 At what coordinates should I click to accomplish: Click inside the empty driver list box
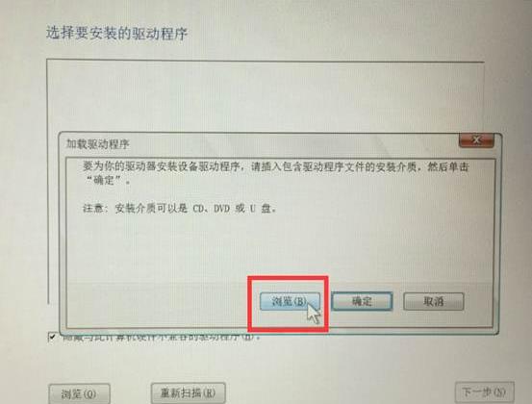[x=265, y=97]
